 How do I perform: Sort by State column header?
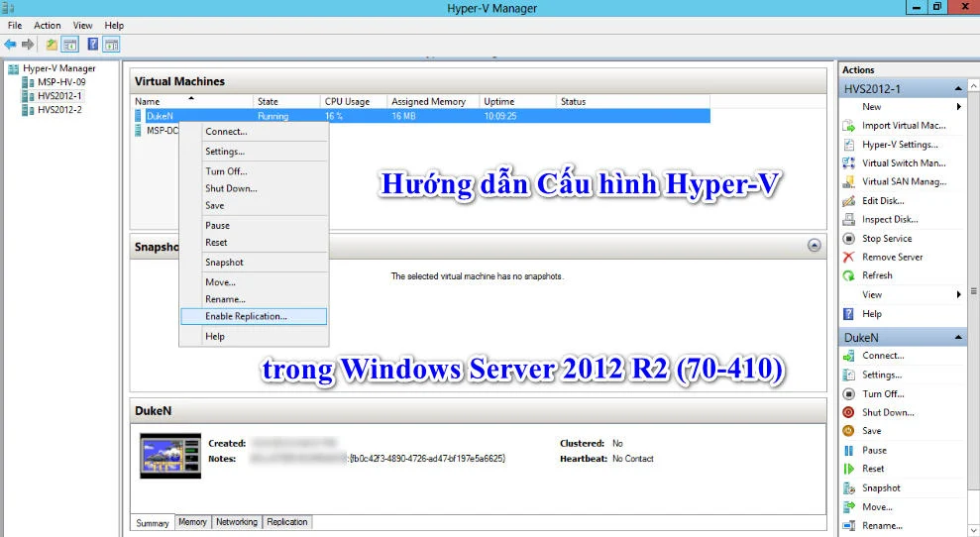click(286, 101)
